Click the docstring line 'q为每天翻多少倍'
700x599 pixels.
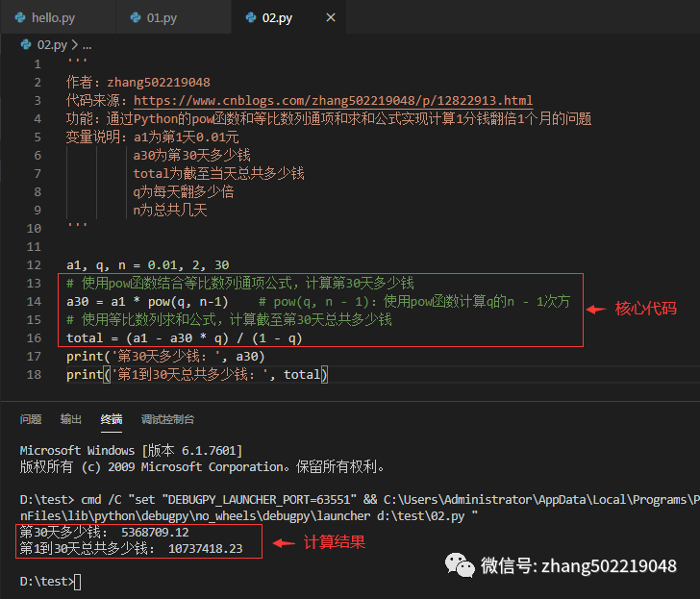[x=184, y=192]
